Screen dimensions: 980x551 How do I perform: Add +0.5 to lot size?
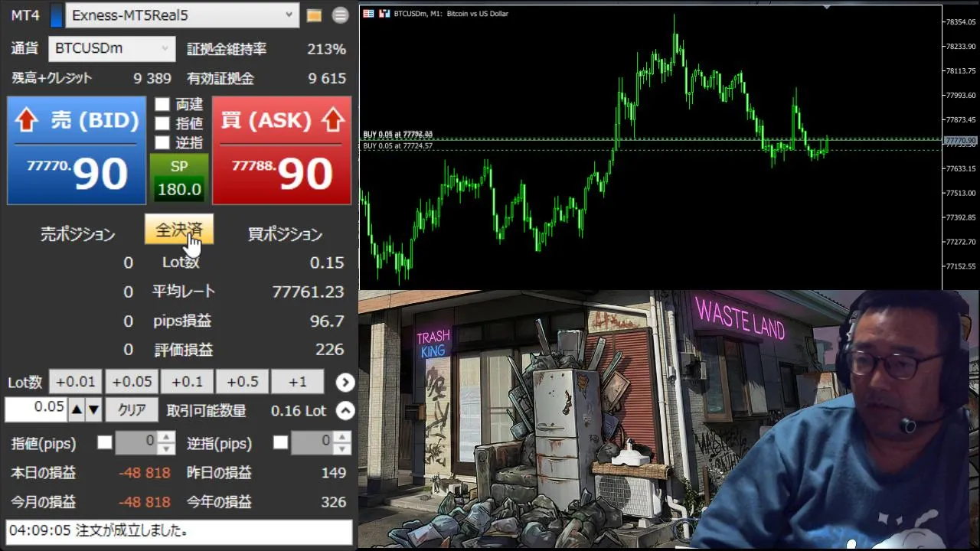tap(243, 381)
